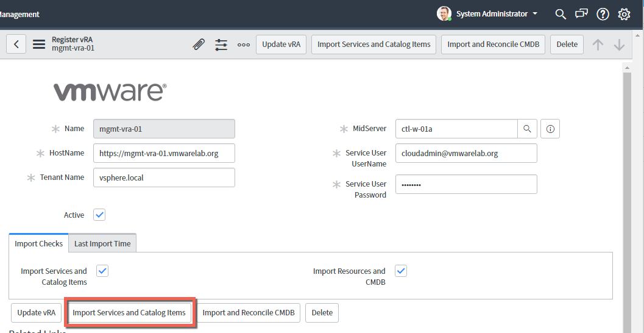Click the MidServer info preview icon

coord(550,129)
